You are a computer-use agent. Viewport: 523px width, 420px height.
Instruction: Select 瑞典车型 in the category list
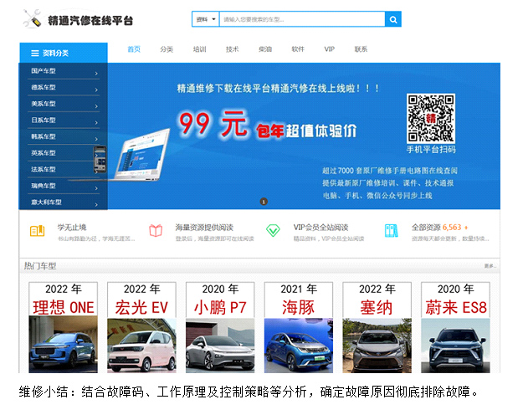point(44,186)
